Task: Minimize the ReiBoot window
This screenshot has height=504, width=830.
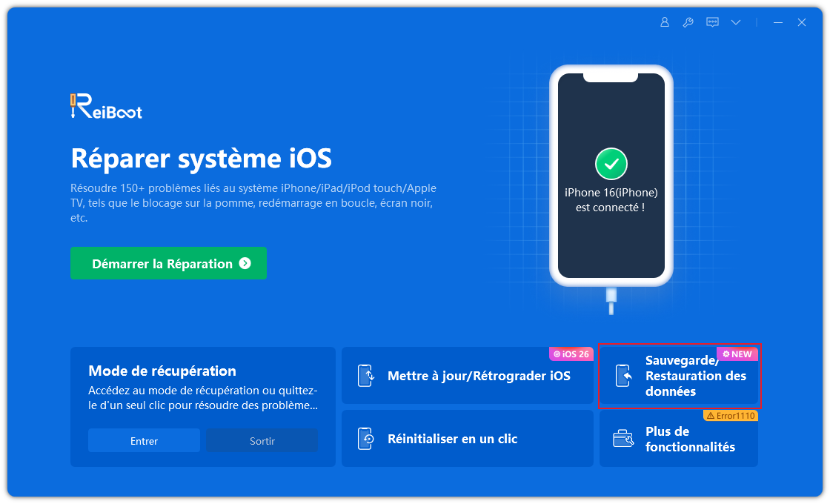Action: [777, 22]
